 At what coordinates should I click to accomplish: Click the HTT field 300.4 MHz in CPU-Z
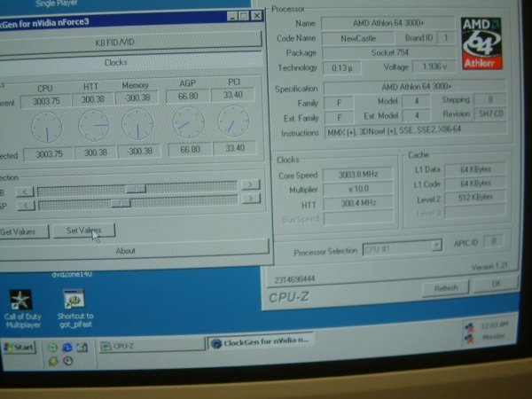358,203
